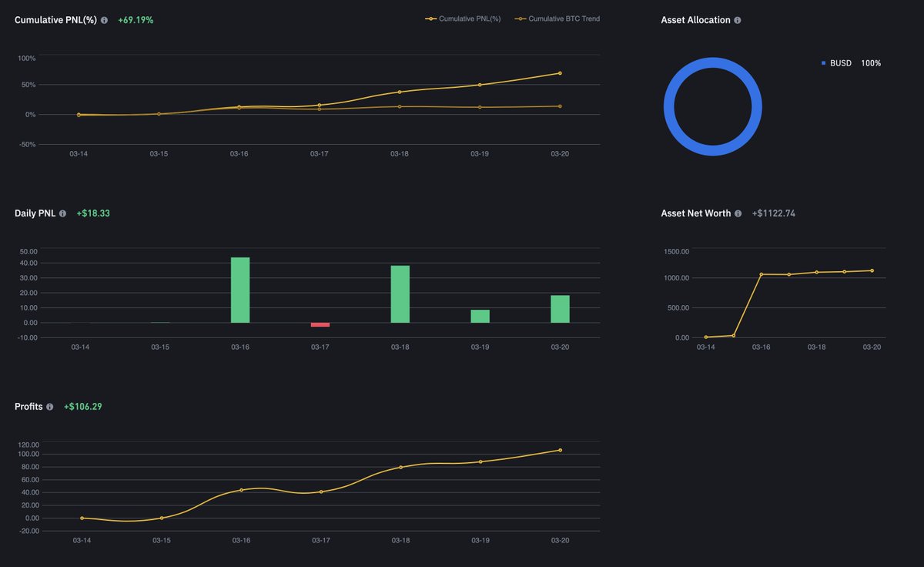The image size is (924, 567).
Task: Click the 100% BUSD allocation value
Action: click(x=871, y=63)
